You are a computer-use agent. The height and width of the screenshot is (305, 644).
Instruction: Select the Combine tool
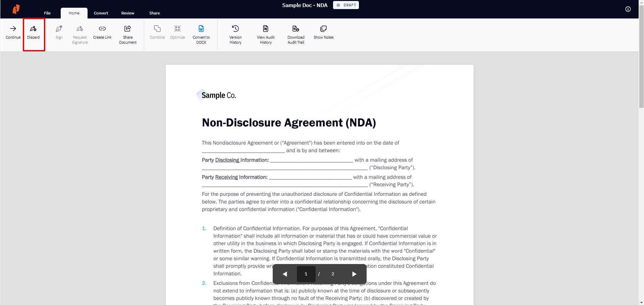[x=157, y=32]
